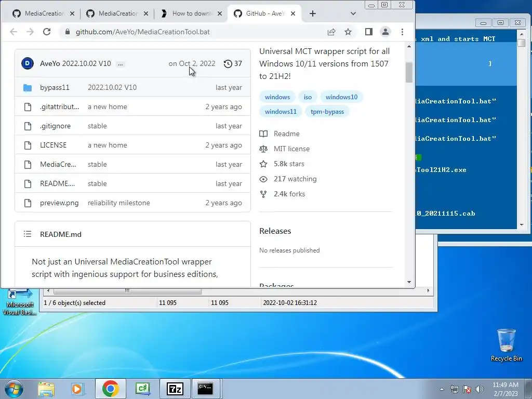Click the console window scrollbar down arrow
The height and width of the screenshot is (399, 532).
coord(522,224)
